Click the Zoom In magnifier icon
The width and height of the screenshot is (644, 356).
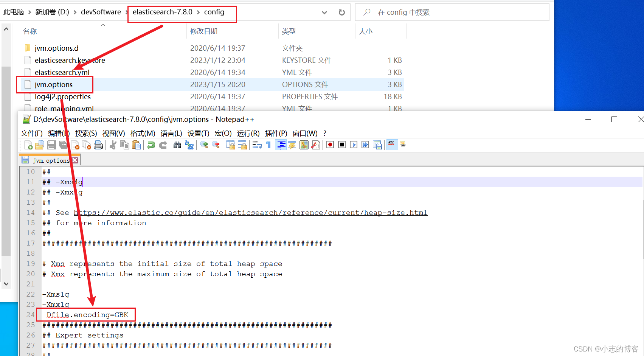(204, 145)
